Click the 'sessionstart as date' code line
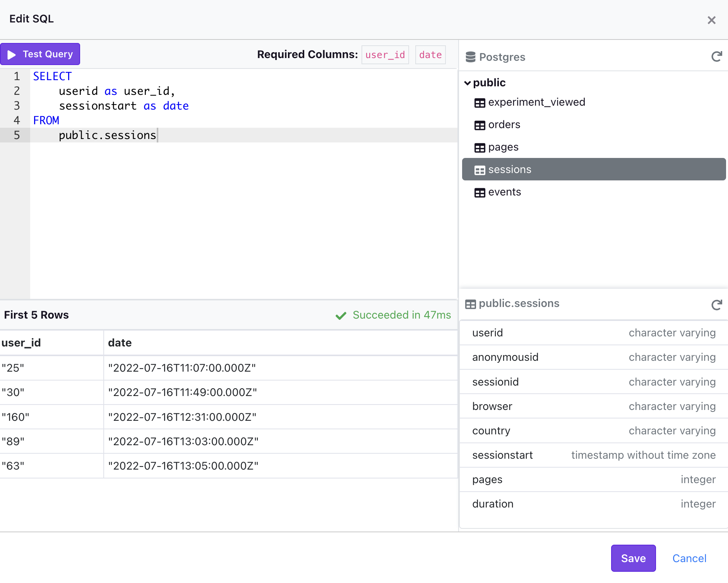The image size is (728, 583). pyautogui.click(x=124, y=106)
